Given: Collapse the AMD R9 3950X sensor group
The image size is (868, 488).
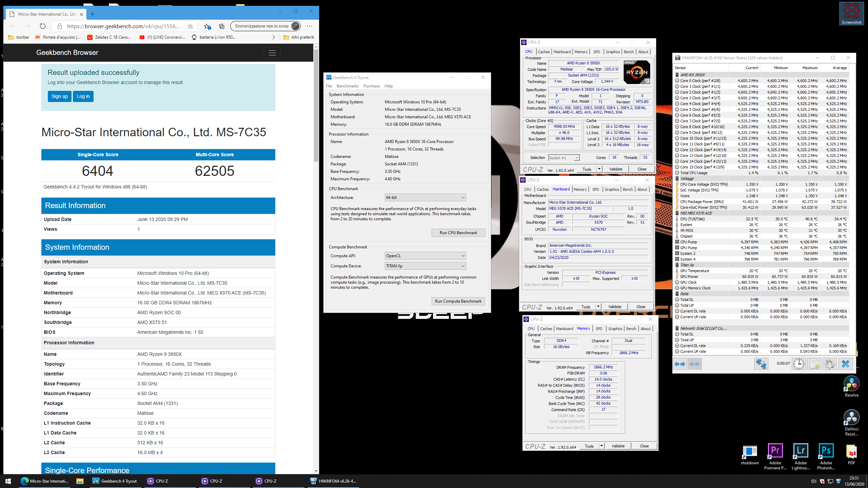Looking at the screenshot, I should tap(677, 75).
